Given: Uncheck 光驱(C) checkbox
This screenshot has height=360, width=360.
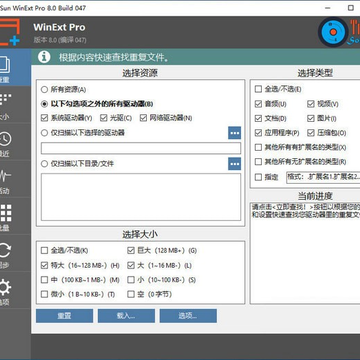Looking at the screenshot, I should [104, 118].
